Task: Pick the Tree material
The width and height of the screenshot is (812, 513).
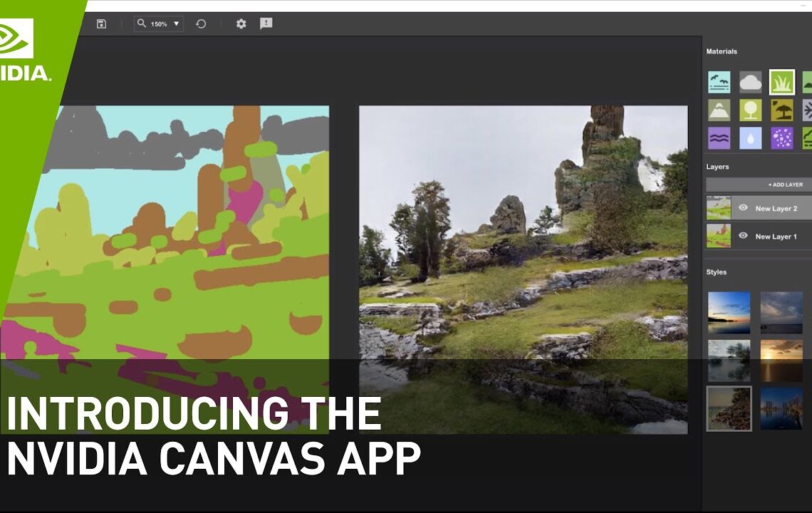Action: pyautogui.click(x=751, y=110)
